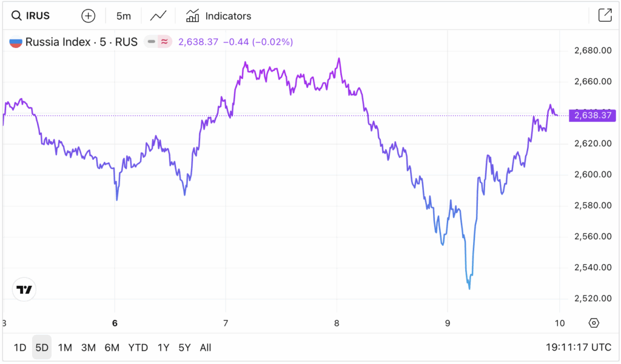The height and width of the screenshot is (364, 621).
Task: Show the All time range
Action: click(206, 348)
